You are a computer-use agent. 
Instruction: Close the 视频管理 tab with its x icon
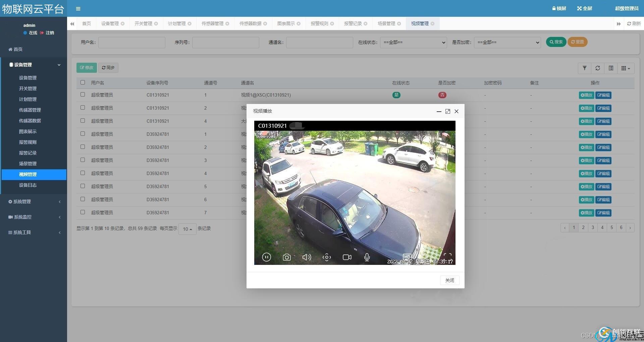tap(433, 23)
